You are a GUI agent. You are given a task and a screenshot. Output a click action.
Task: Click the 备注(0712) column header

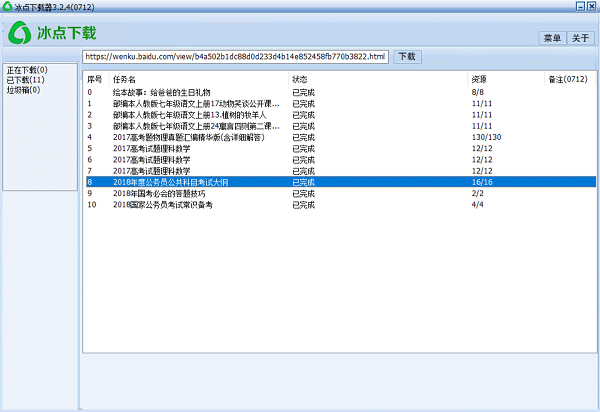(x=568, y=79)
